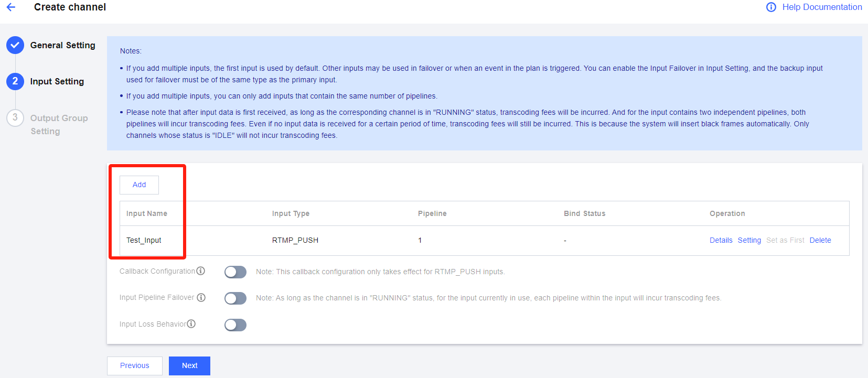Select the Input Setting step
Image resolution: width=868 pixels, height=378 pixels.
[57, 81]
